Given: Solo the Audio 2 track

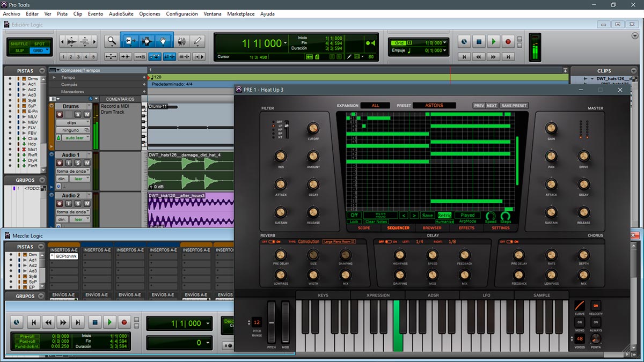Looking at the screenshot, I should 78,204.
